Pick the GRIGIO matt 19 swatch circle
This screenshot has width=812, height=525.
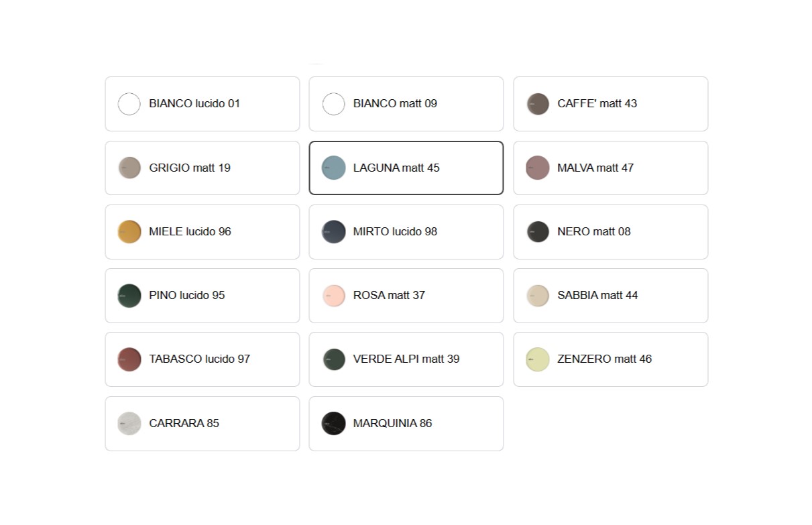[129, 168]
